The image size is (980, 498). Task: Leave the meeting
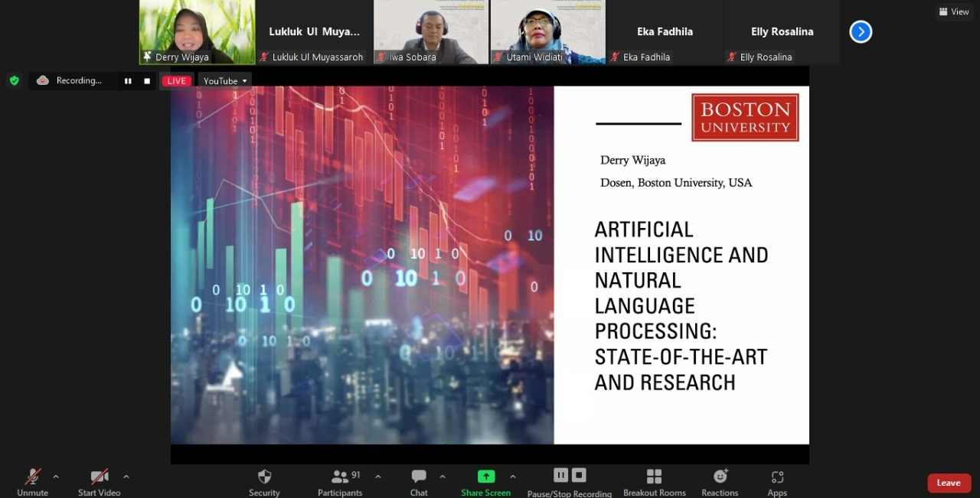[949, 483]
